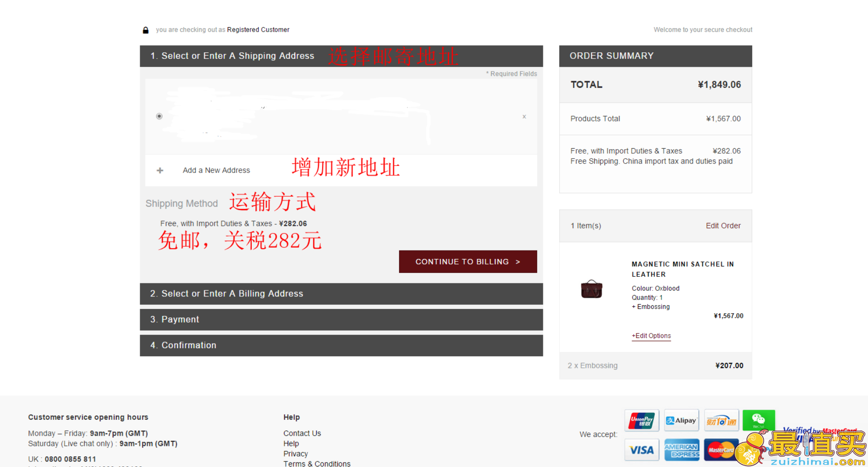Screen dimensions: 868x467
Task: Click the Total ¥1,849.06 amount
Action: pyautogui.click(x=719, y=85)
